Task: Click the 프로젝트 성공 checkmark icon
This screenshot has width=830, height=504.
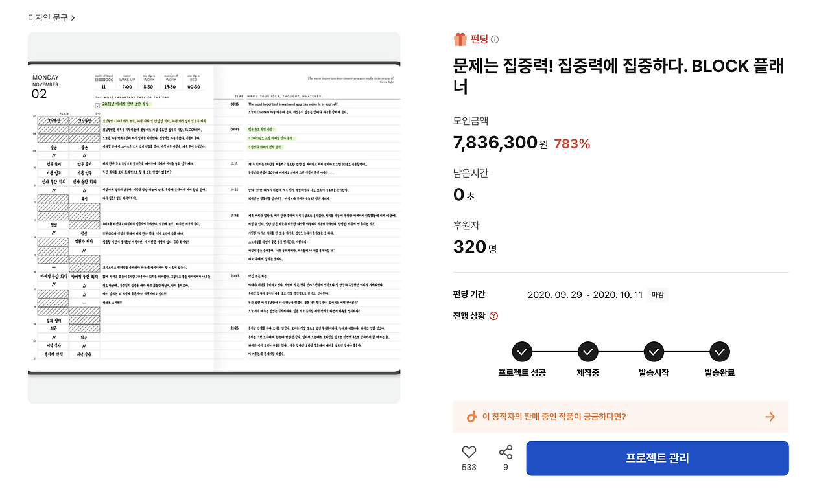Action: click(x=522, y=352)
